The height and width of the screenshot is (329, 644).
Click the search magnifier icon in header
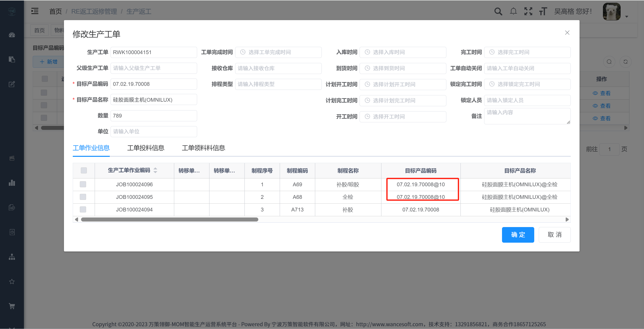click(498, 11)
